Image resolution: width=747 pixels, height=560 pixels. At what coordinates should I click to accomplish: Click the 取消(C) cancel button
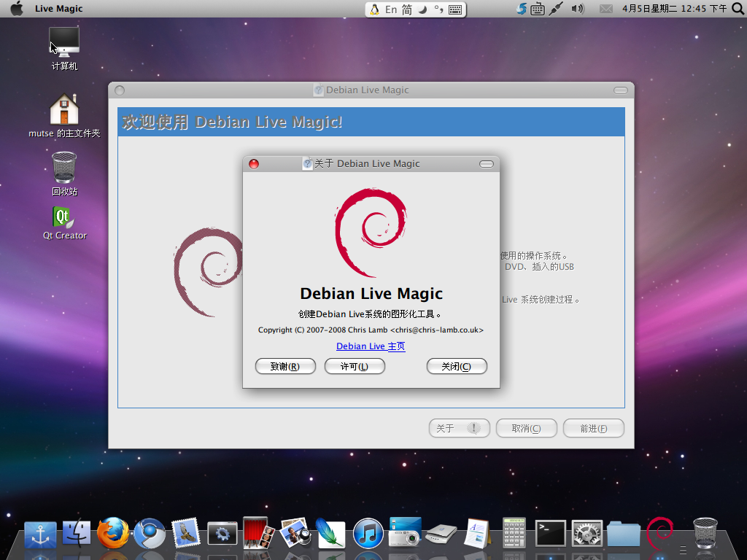pyautogui.click(x=527, y=428)
